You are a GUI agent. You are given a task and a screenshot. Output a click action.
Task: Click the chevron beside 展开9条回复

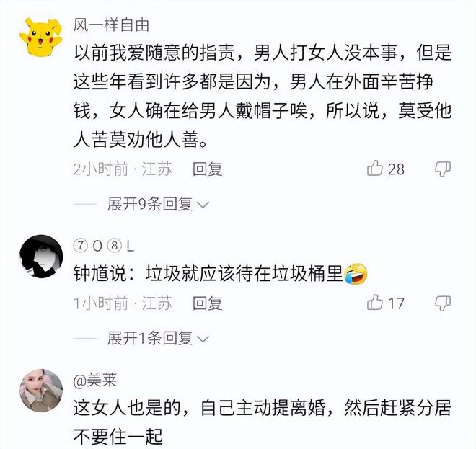tap(203, 205)
